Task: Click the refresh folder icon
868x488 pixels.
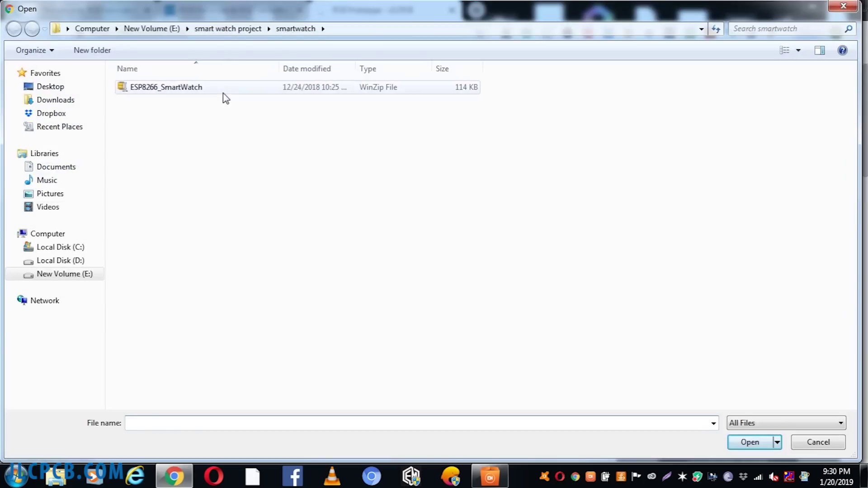Action: click(x=716, y=28)
